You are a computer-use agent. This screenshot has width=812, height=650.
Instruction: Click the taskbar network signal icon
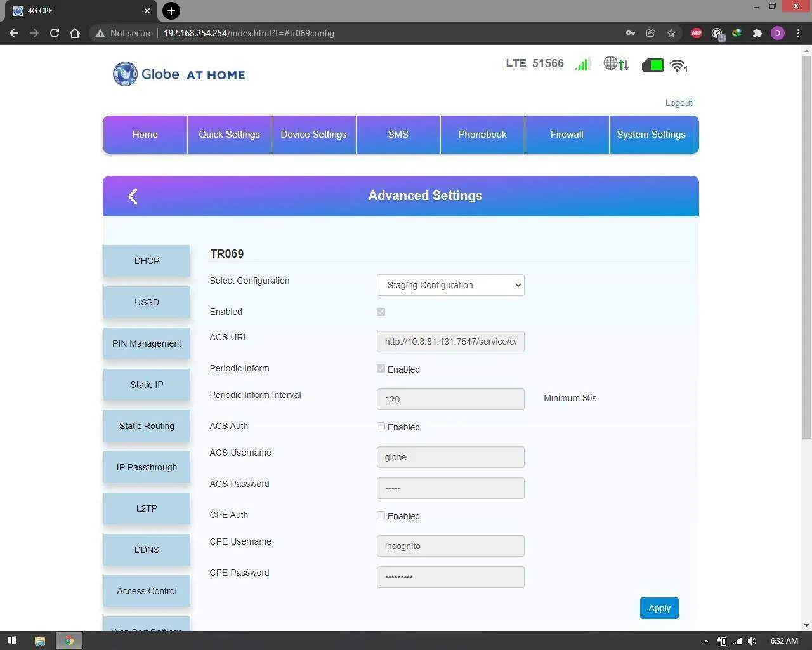[737, 641]
